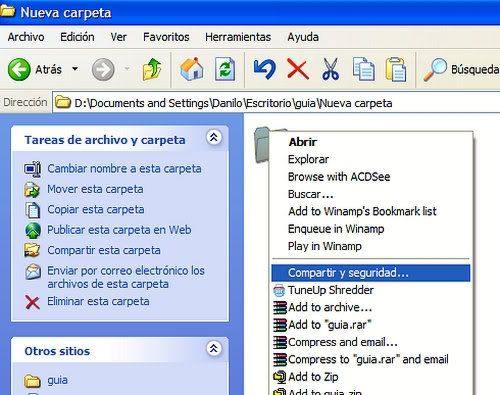Click the red X Delete toolbar icon
The height and width of the screenshot is (395, 500).
tap(298, 69)
